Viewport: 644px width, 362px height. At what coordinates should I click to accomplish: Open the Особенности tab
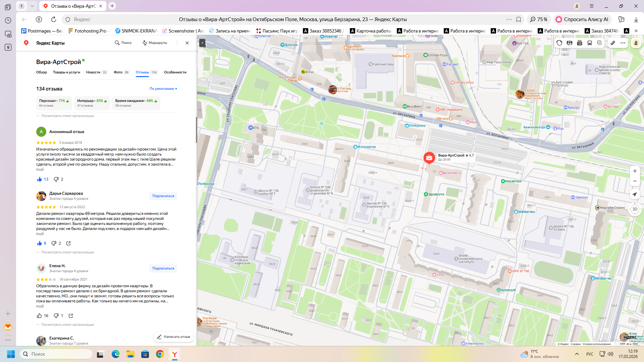pyautogui.click(x=175, y=72)
